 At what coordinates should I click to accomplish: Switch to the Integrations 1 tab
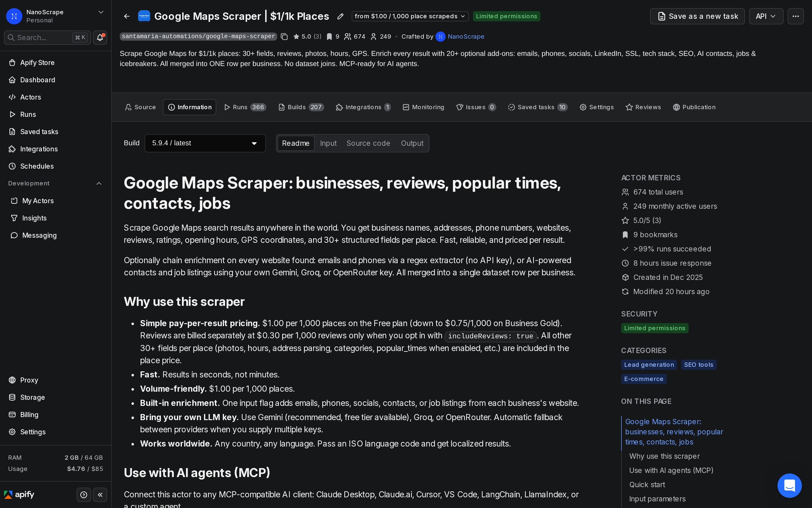click(x=363, y=107)
